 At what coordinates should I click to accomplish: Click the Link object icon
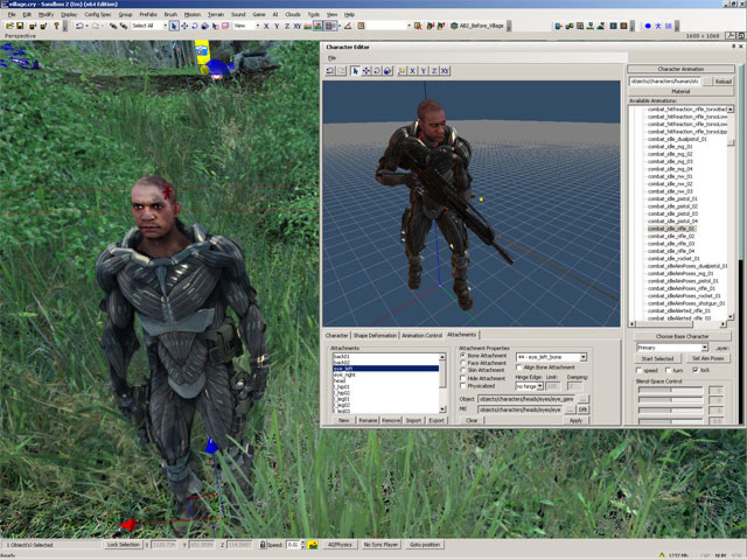point(113,26)
